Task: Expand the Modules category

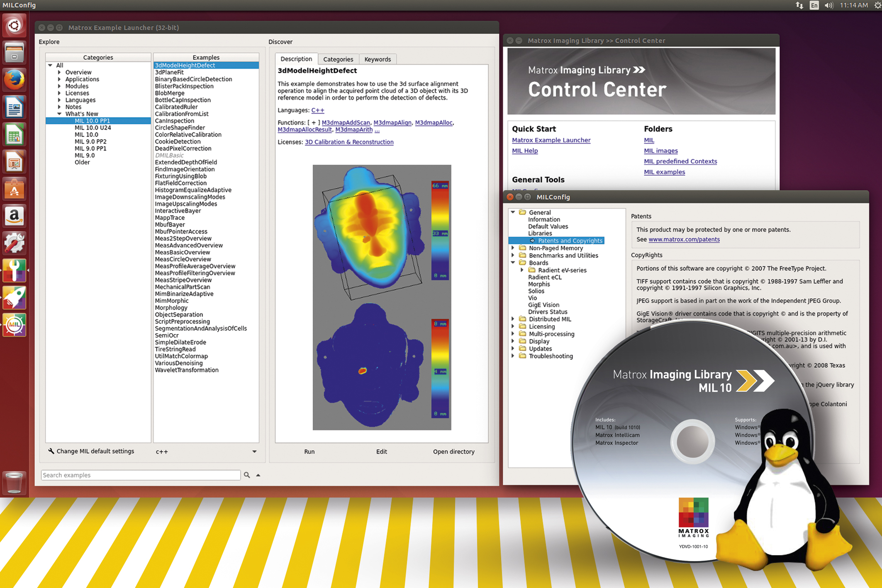Action: [x=59, y=86]
